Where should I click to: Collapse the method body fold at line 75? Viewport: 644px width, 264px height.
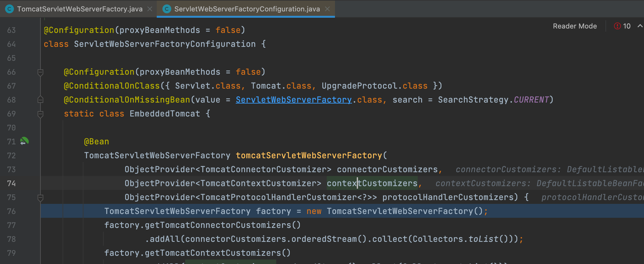(x=40, y=198)
